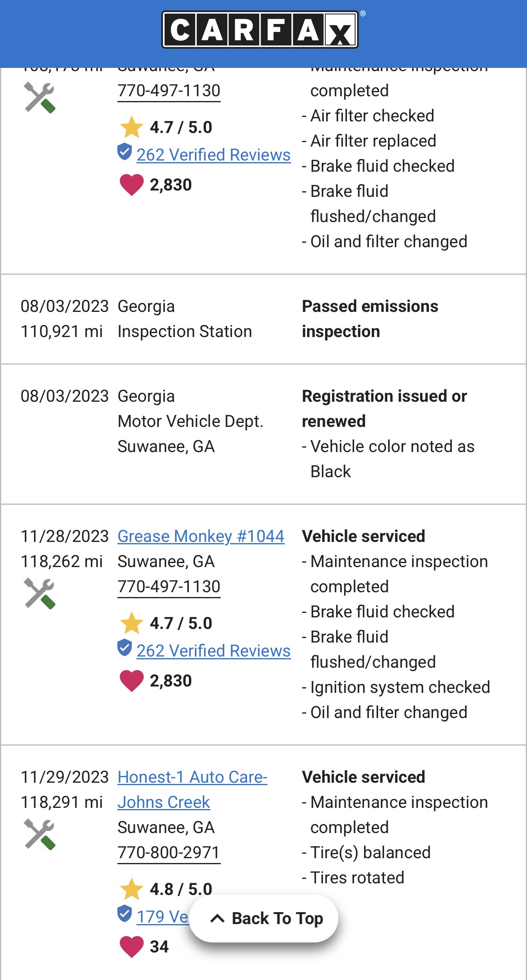
Task: Open the 262 Verified Reviews link in the 11/28/2023 entry
Action: 214,651
